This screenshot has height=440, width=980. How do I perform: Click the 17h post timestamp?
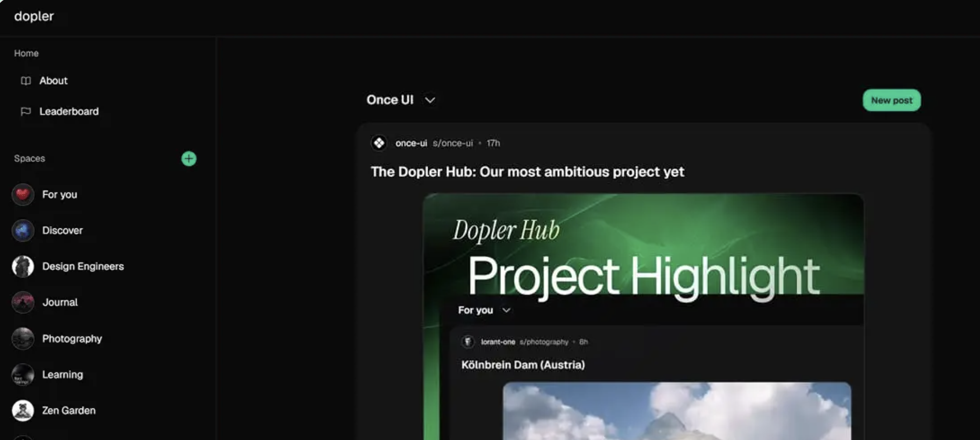[493, 143]
